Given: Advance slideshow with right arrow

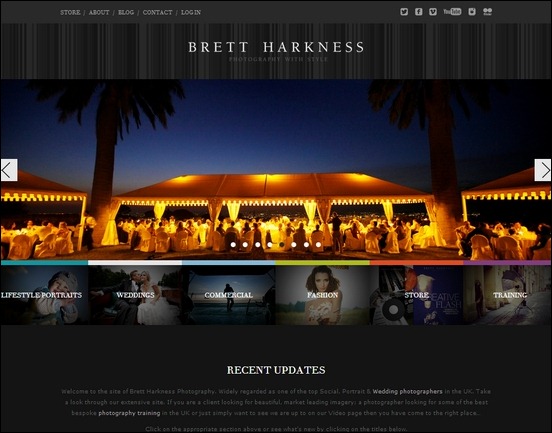Looking at the screenshot, I should coord(542,170).
